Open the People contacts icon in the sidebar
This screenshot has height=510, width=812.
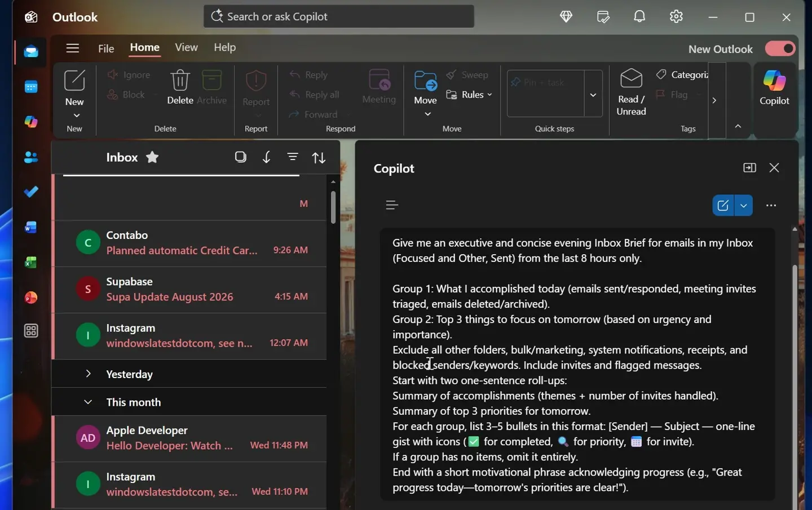pos(31,157)
